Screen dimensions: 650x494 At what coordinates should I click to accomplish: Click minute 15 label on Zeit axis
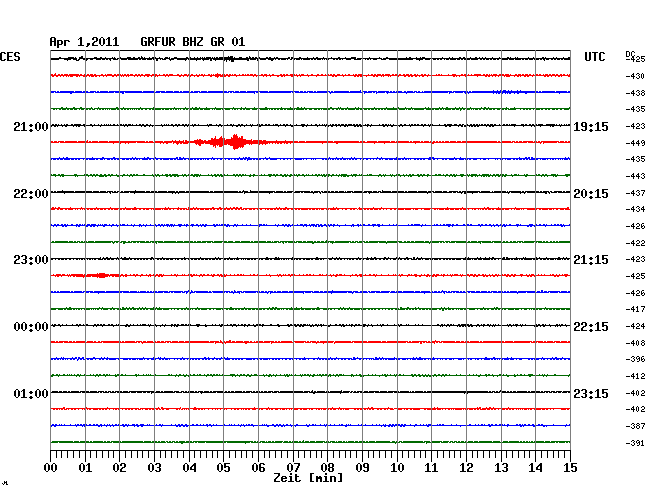[x=570, y=468]
